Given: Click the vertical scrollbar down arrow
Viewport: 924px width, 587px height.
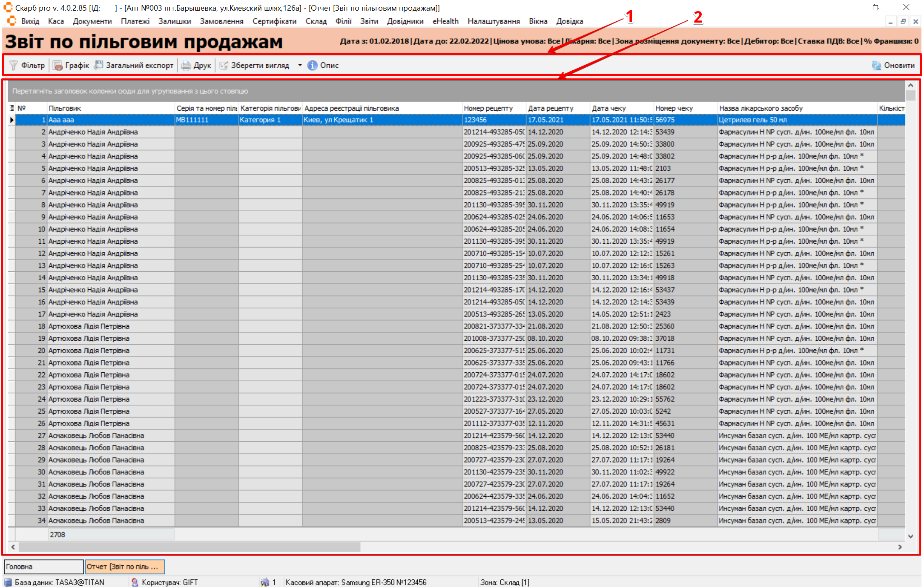Looking at the screenshot, I should tap(911, 536).
